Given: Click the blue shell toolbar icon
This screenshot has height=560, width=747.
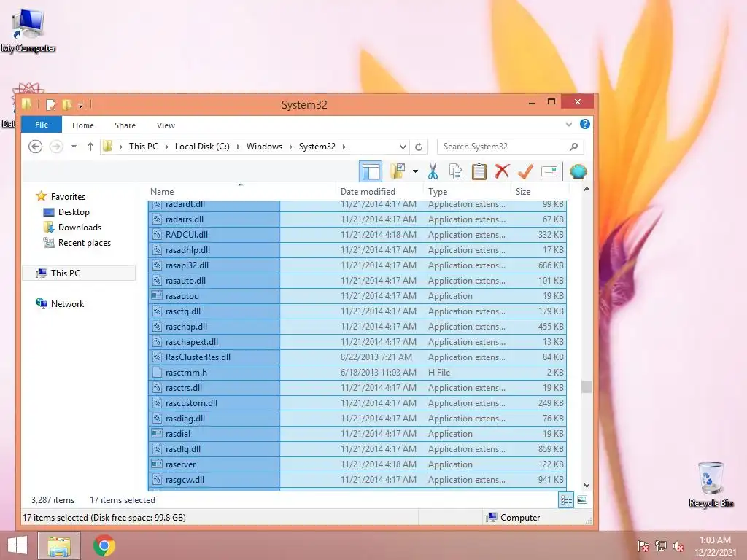Looking at the screenshot, I should [578, 171].
